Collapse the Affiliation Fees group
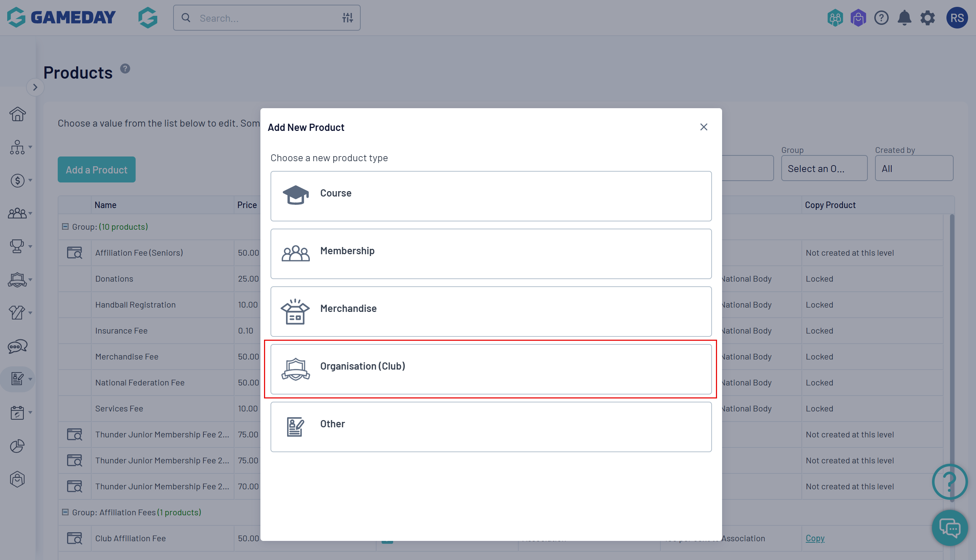 pyautogui.click(x=65, y=512)
